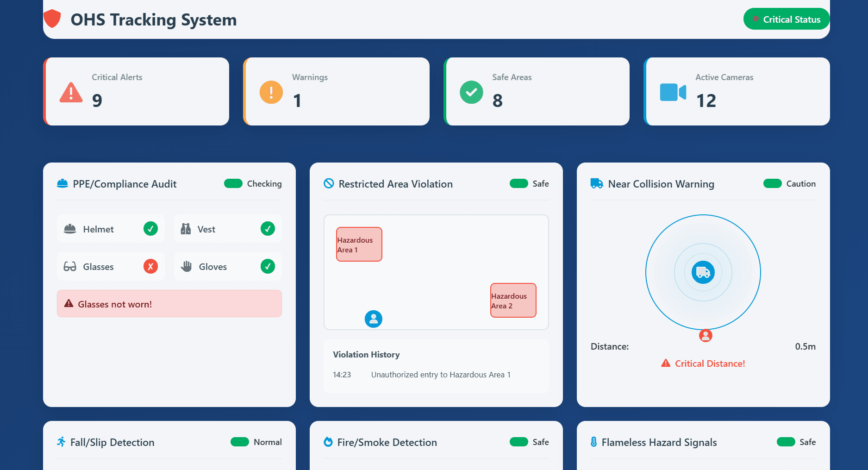Click the Warnings exclamation icon

(x=271, y=92)
